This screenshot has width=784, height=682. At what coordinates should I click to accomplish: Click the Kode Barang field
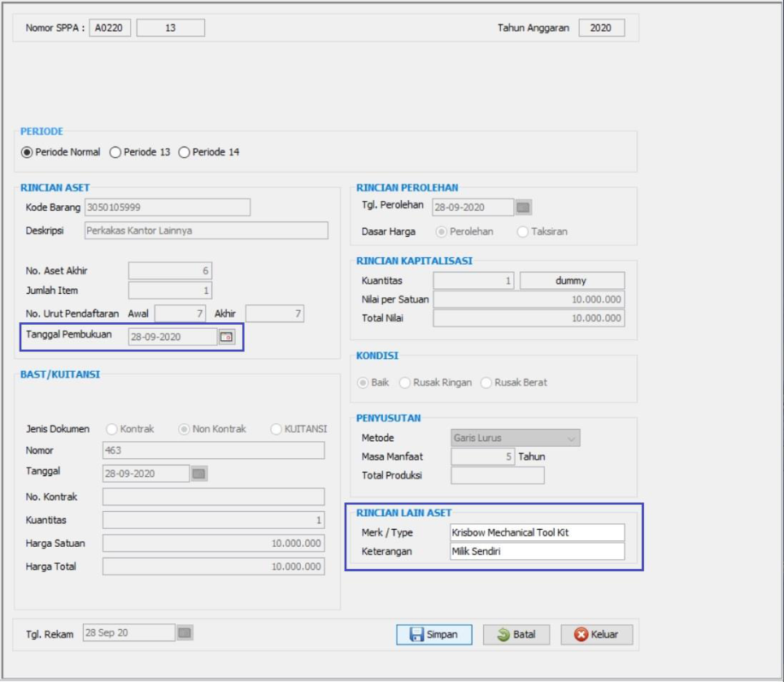point(167,208)
